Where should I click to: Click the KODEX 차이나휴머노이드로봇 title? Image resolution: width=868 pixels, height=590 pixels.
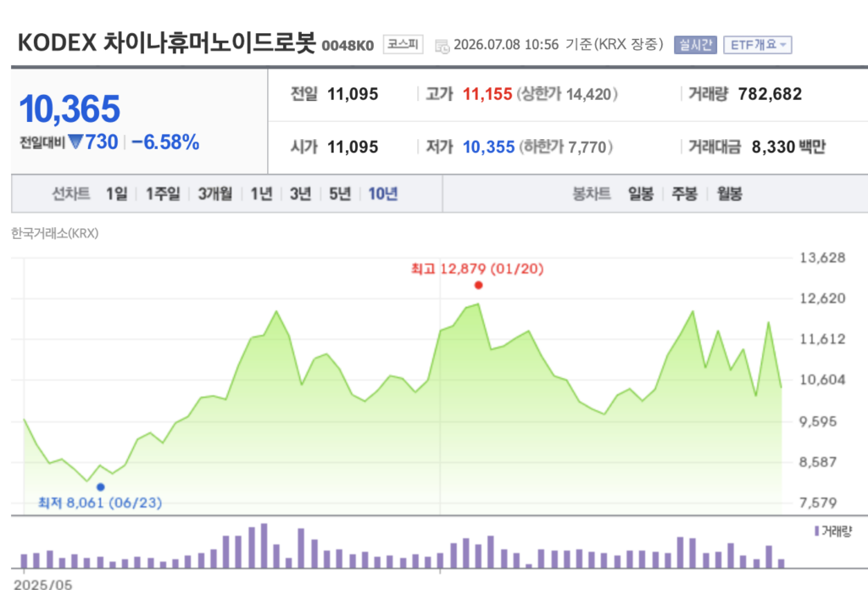click(167, 42)
